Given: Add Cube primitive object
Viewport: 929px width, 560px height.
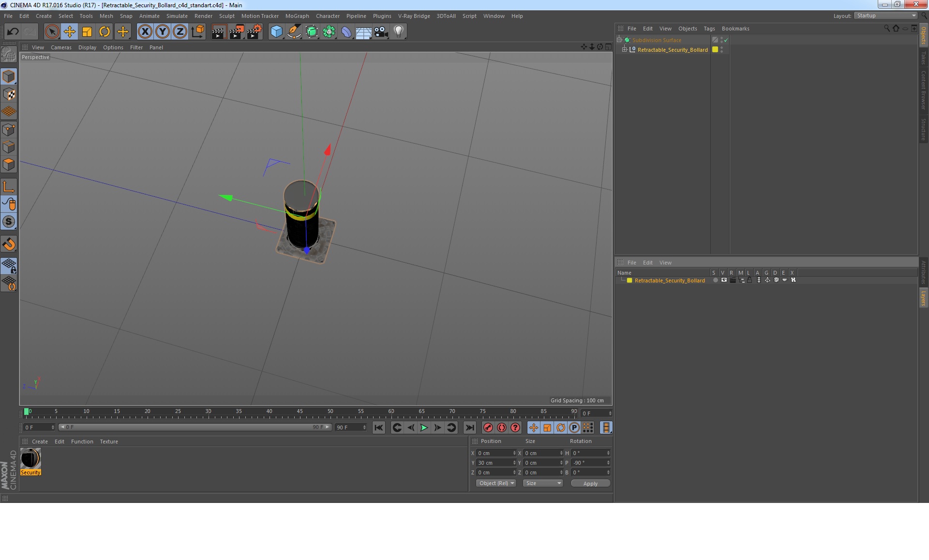Looking at the screenshot, I should 276,32.
